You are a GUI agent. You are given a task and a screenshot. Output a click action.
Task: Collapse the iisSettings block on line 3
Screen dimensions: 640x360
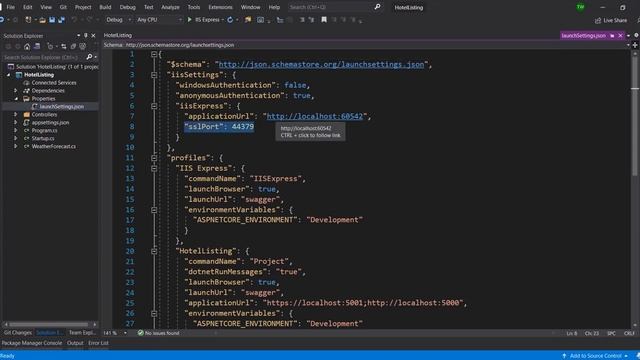pyautogui.click(x=154, y=75)
